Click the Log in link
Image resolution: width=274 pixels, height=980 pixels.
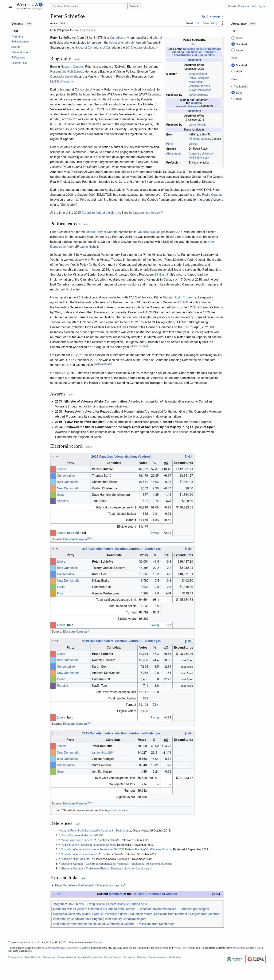pos(261,6)
